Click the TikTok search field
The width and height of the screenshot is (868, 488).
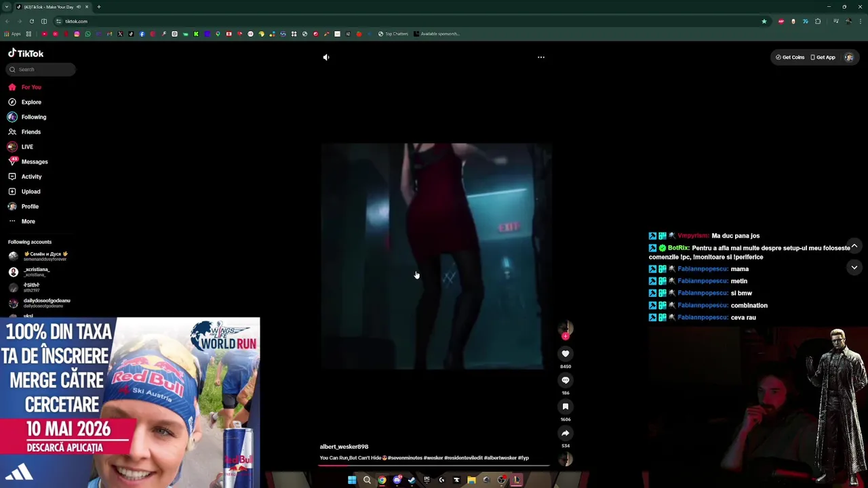coord(42,69)
